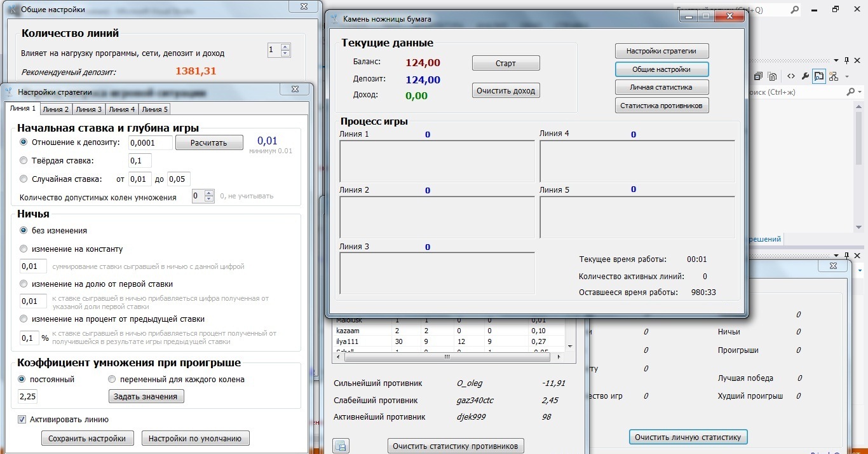Close the Настройки стратегии window
Screen dimensions: 868x454
(295, 91)
